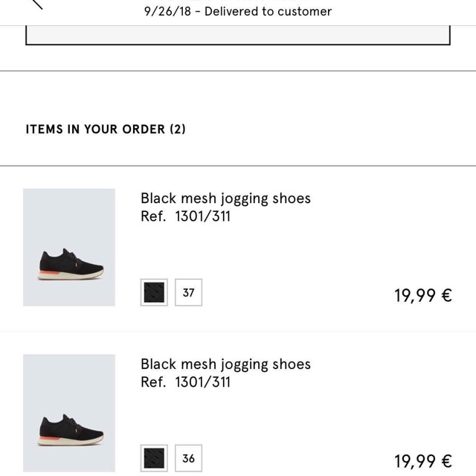This screenshot has height=476, width=476.
Task: Click the divider line above the items heading
Action: point(238,71)
